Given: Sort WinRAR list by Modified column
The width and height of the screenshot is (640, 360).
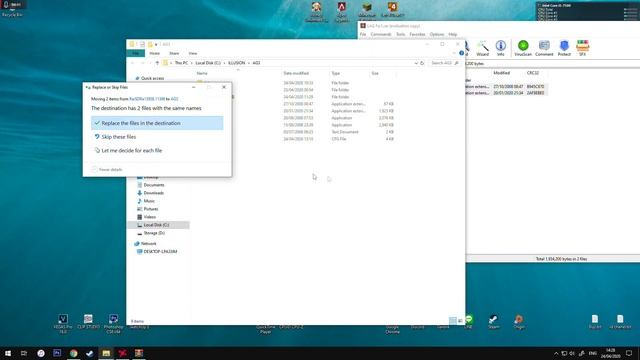Looking at the screenshot, I should (x=501, y=73).
